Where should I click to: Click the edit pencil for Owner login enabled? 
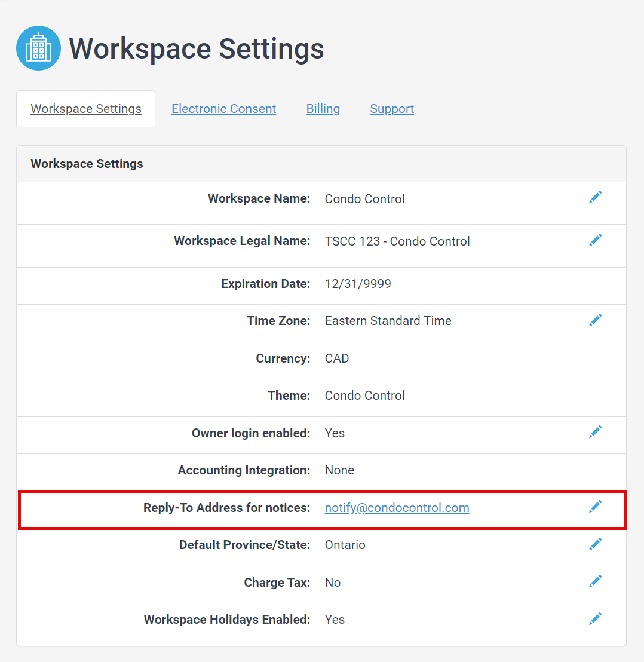pyautogui.click(x=595, y=432)
